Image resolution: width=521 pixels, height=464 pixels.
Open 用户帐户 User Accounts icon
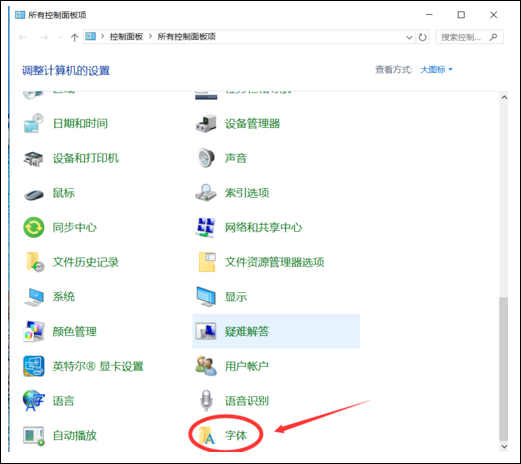click(206, 366)
